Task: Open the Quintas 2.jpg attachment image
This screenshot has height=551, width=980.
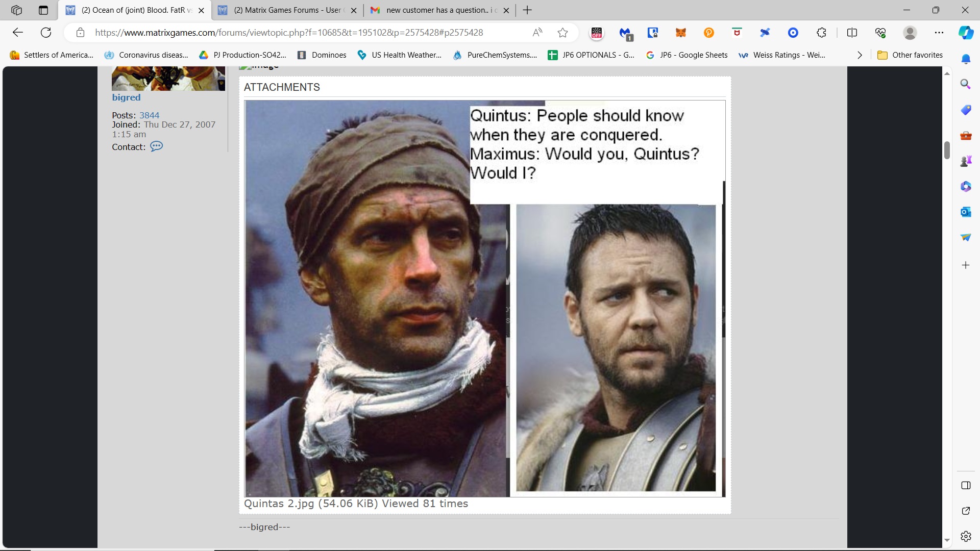Action: point(484,298)
